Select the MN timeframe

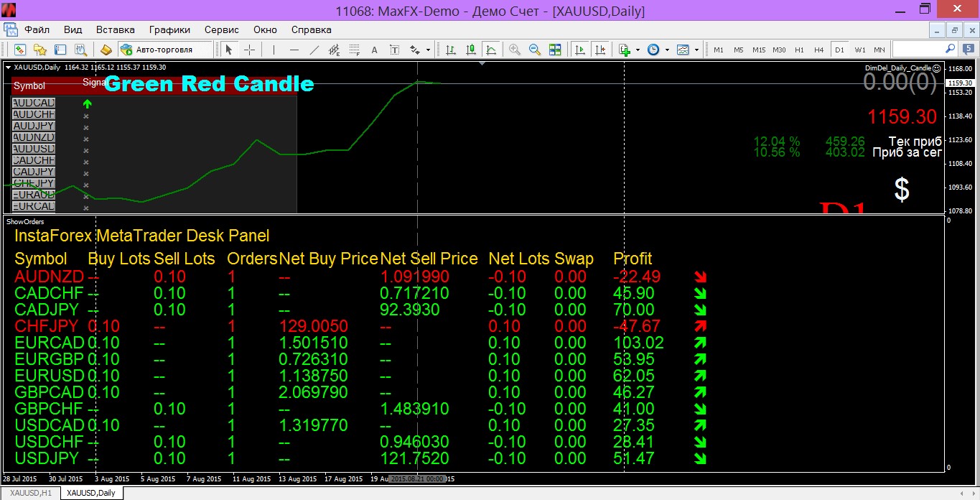879,50
